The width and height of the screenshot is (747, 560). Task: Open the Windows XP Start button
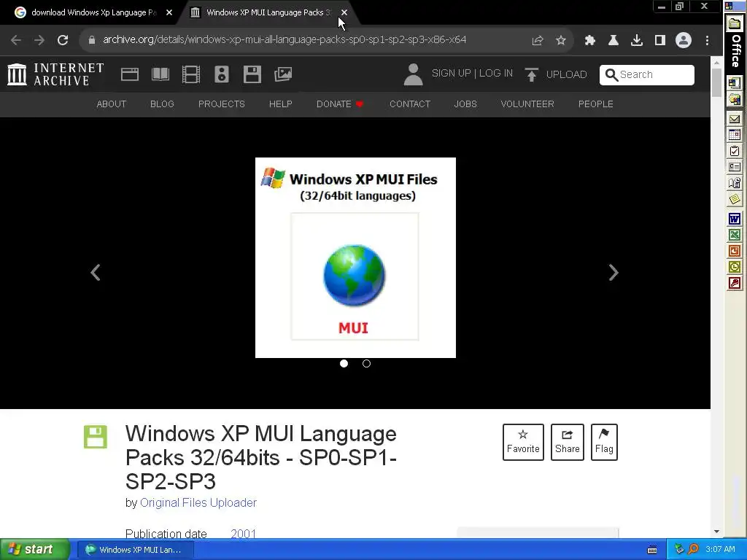pyautogui.click(x=35, y=550)
